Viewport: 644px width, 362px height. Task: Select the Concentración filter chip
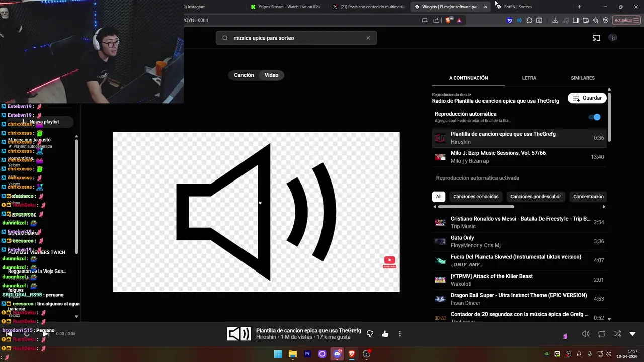(x=588, y=197)
